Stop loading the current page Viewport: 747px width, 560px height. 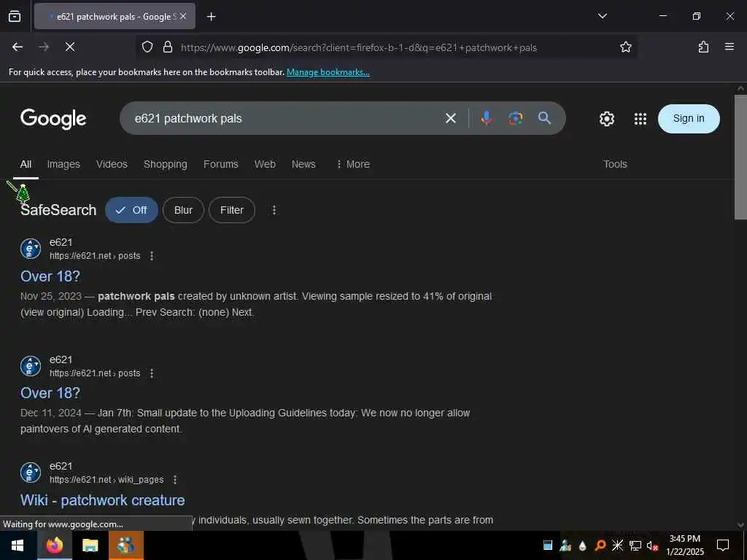(x=70, y=47)
